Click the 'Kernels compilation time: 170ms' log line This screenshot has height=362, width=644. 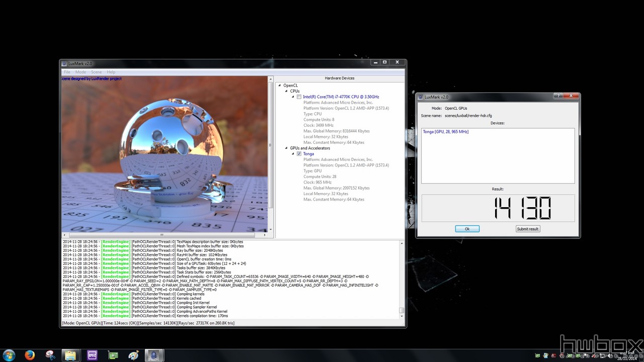(145, 316)
